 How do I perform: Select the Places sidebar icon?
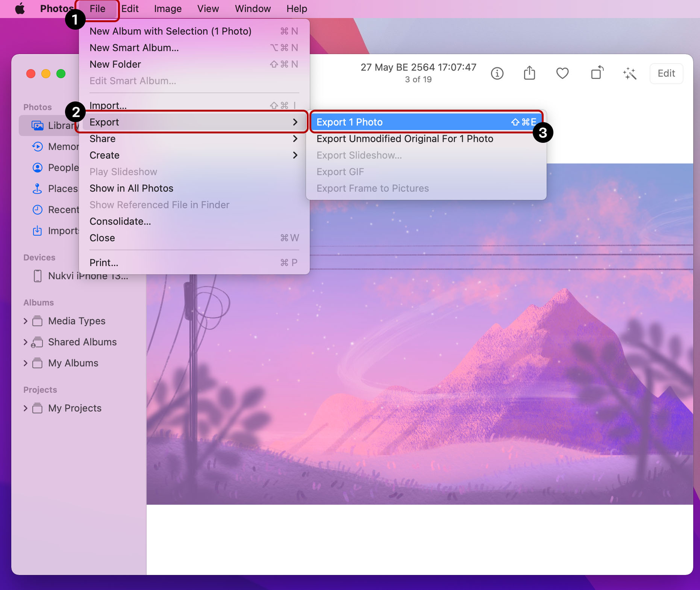pyautogui.click(x=38, y=189)
